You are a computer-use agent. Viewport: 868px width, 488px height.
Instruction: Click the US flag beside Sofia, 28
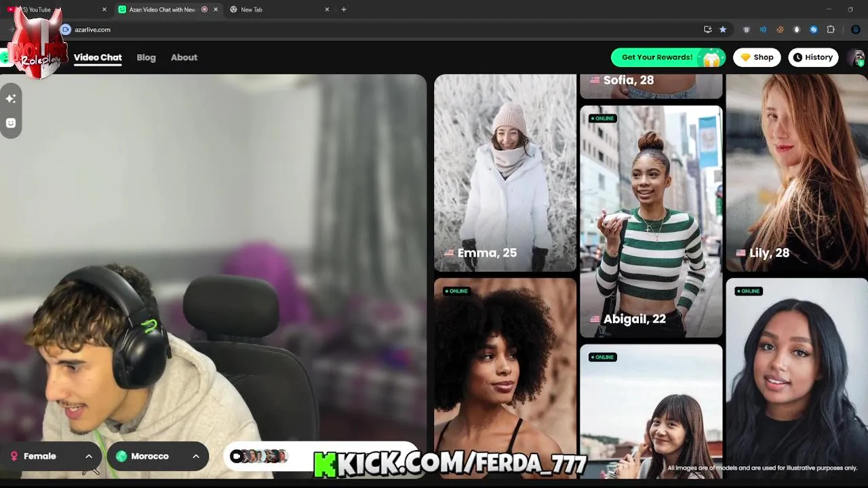[x=595, y=80]
